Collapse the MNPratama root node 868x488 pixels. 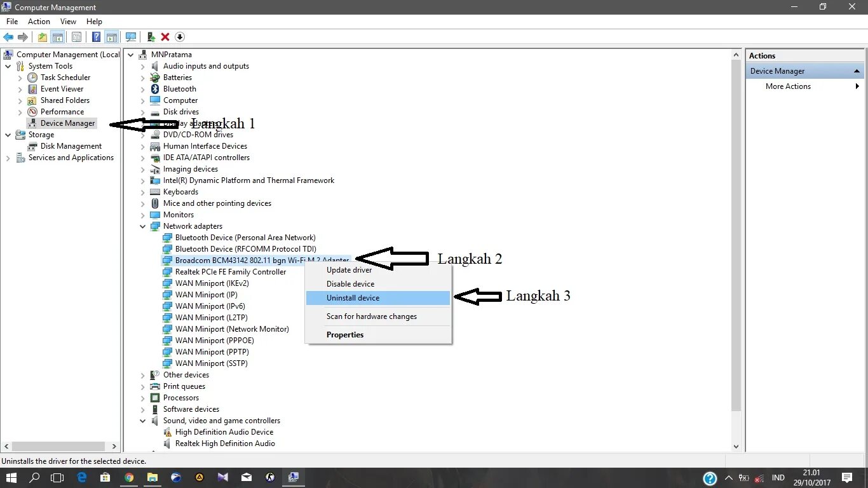point(131,55)
